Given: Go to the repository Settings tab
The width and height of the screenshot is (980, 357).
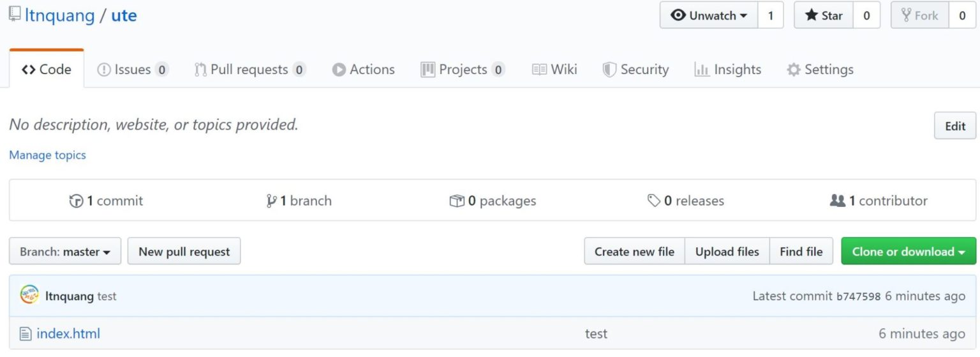Looking at the screenshot, I should (820, 70).
